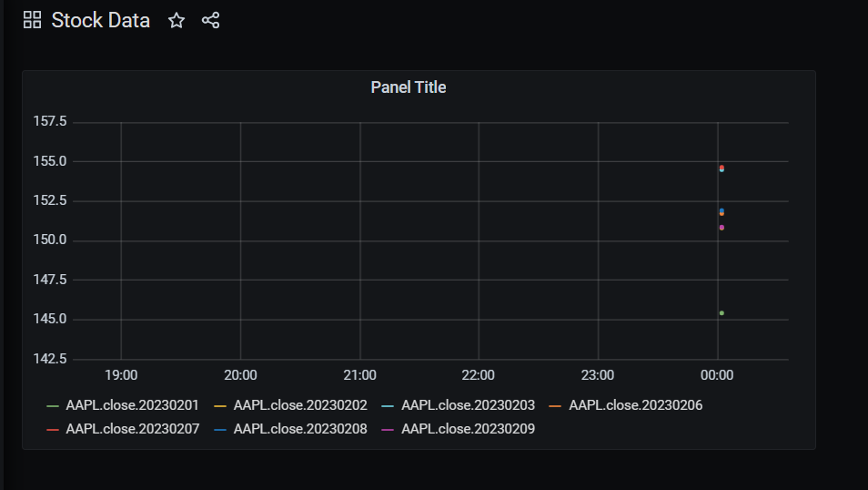Toggle AAPL.close.20230201 series in legend
Viewport: 868px width, 490px height.
(x=132, y=405)
